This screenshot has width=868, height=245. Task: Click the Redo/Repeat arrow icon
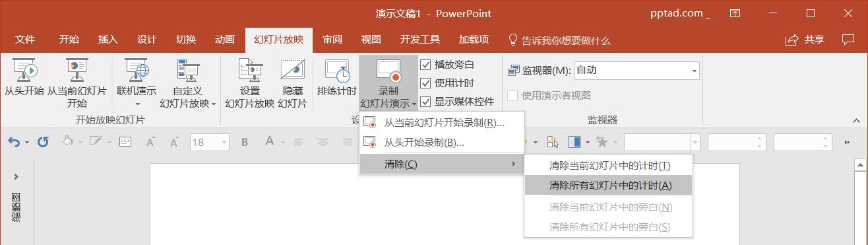click(x=43, y=142)
